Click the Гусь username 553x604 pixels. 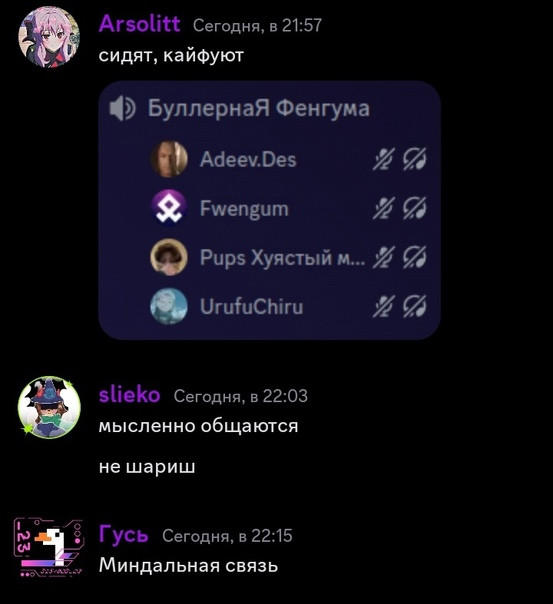click(x=123, y=535)
